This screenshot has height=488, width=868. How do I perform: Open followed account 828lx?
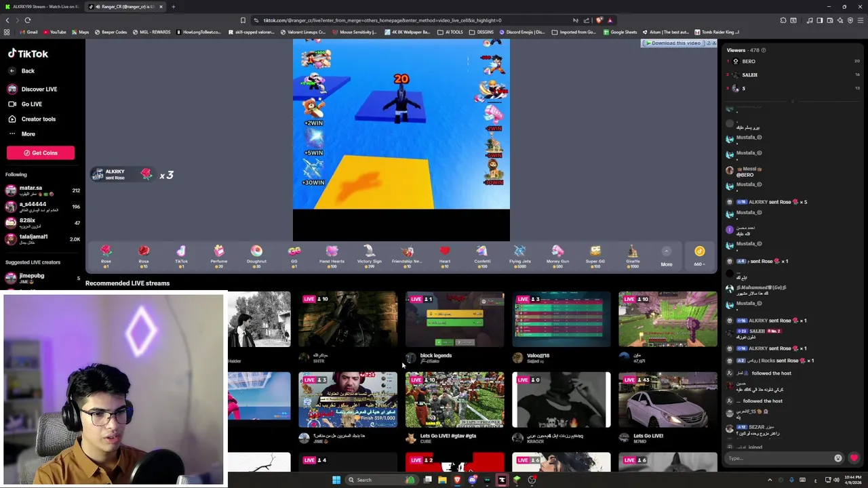click(43, 223)
